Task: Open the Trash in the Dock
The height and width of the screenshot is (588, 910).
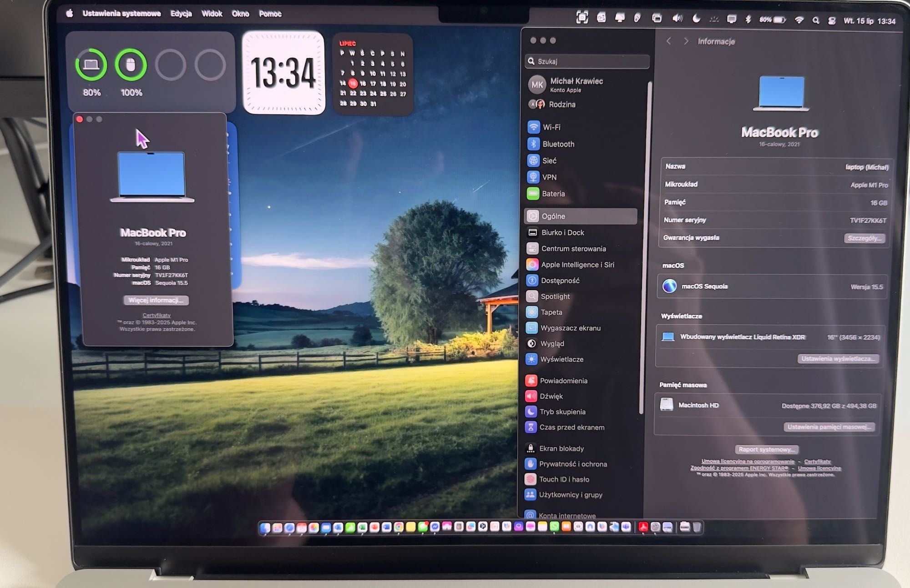Action: coord(697,528)
